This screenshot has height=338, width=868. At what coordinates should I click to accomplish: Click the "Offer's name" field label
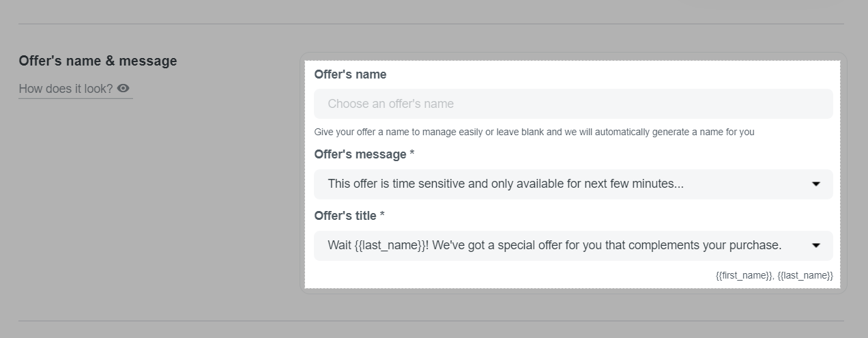tap(350, 74)
